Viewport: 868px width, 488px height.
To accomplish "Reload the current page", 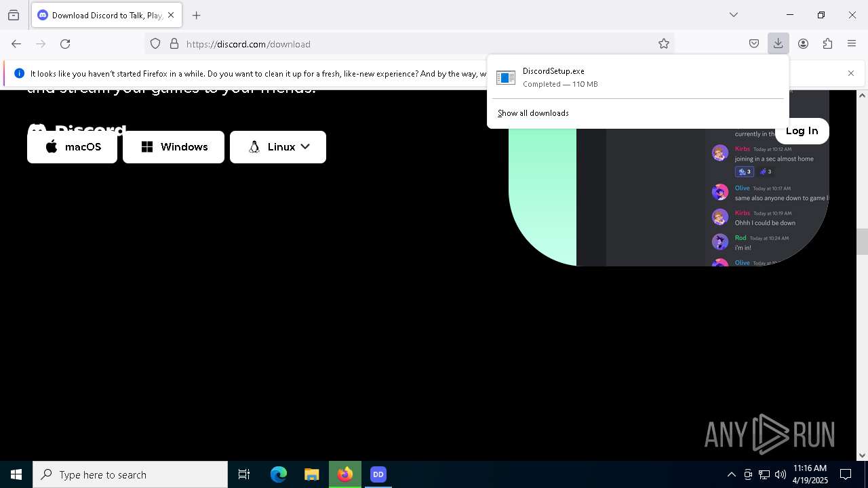I will (x=65, y=44).
